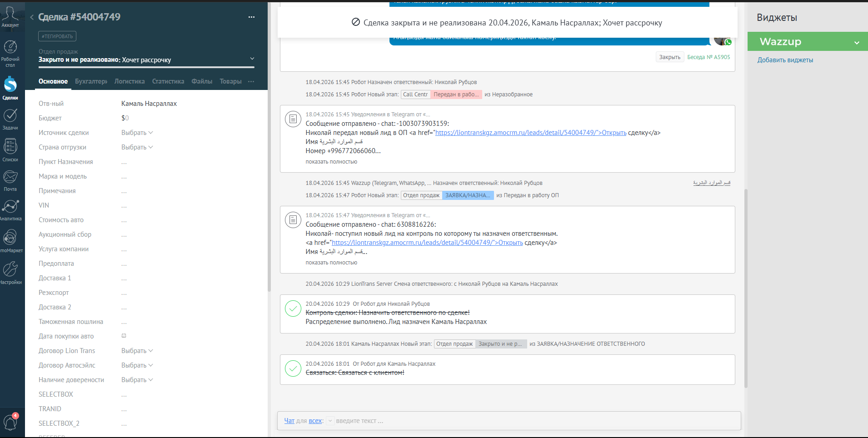The height and width of the screenshot is (438, 868).
Task: Show full 15:45 notification text
Action: [331, 162]
